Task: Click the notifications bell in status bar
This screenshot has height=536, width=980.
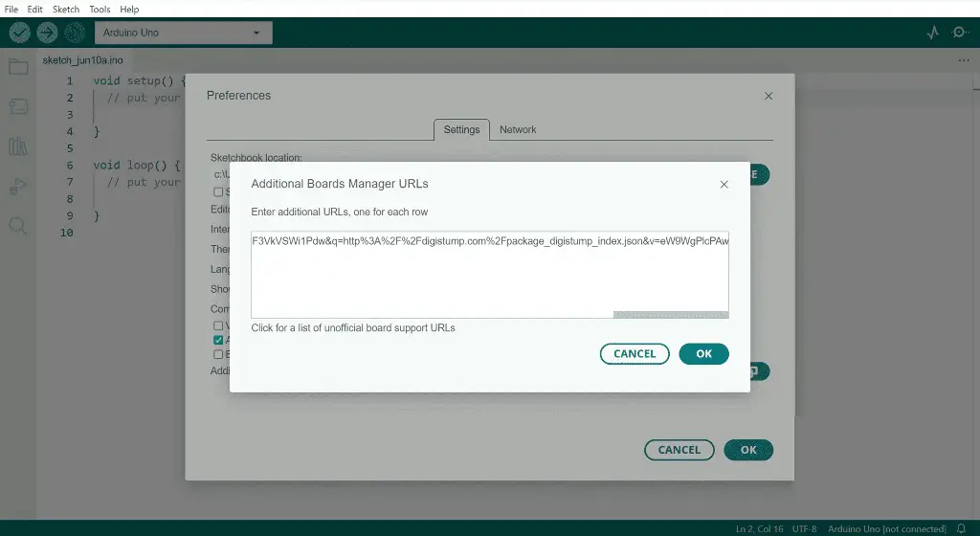Action: coord(961,529)
